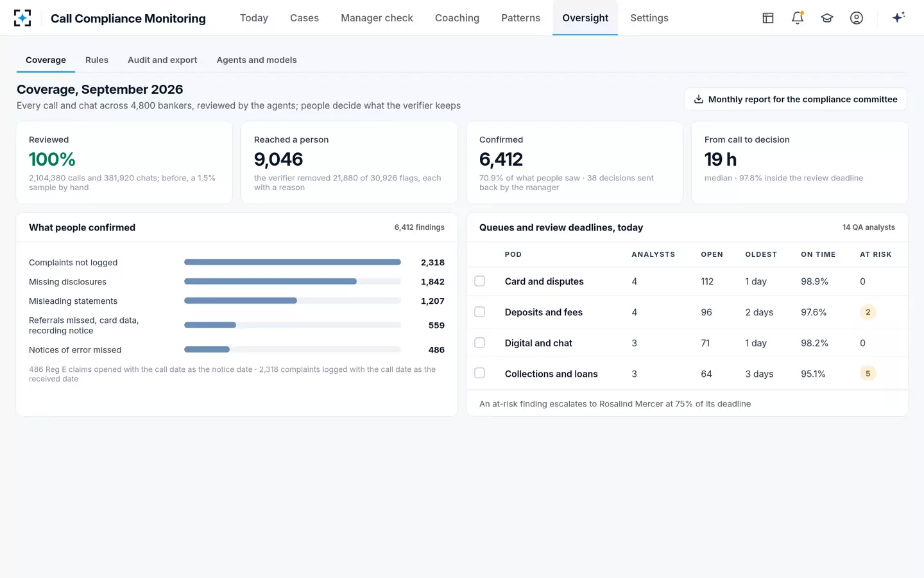Click the Notices of error missed label
This screenshot has height=578, width=924.
pyautogui.click(x=75, y=350)
